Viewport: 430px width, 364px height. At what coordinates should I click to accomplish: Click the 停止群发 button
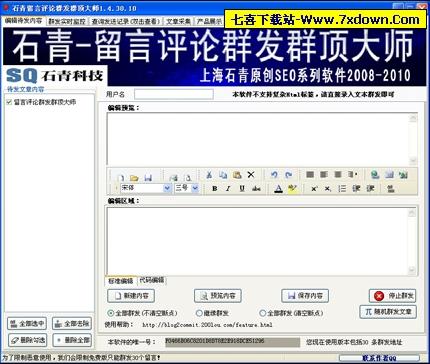click(x=392, y=296)
